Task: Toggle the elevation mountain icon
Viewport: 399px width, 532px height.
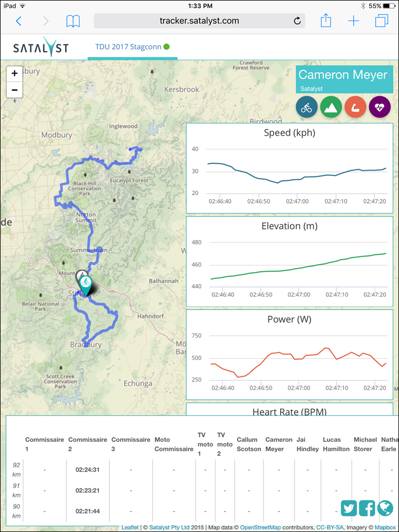Action: (x=331, y=107)
